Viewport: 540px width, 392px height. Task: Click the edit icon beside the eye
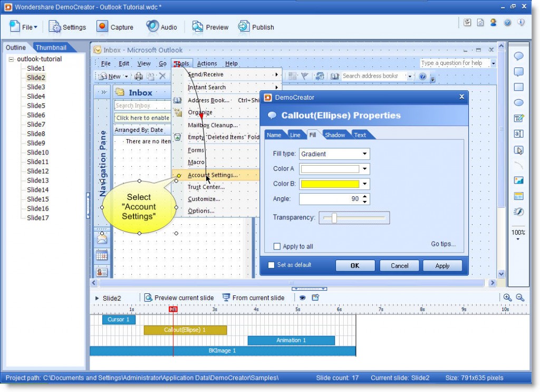(315, 298)
